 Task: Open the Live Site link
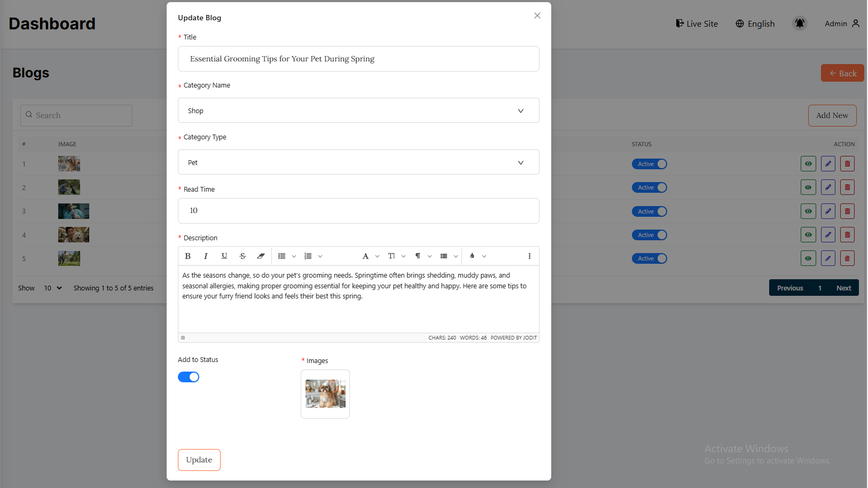click(697, 23)
